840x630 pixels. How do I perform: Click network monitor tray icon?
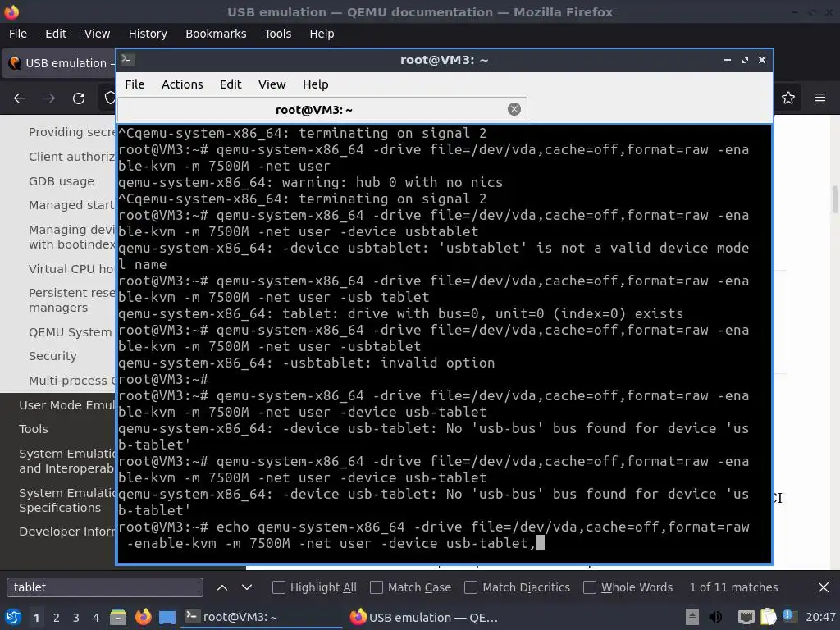746,617
